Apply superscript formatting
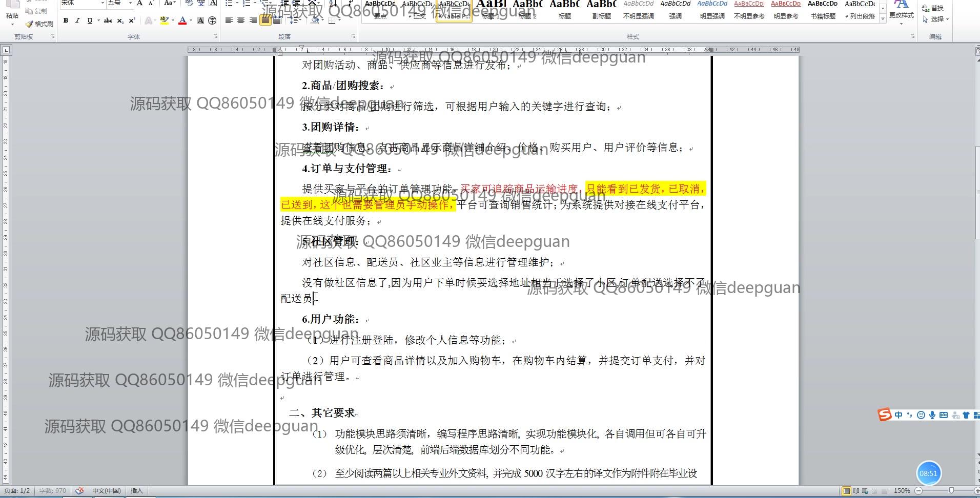 132,20
